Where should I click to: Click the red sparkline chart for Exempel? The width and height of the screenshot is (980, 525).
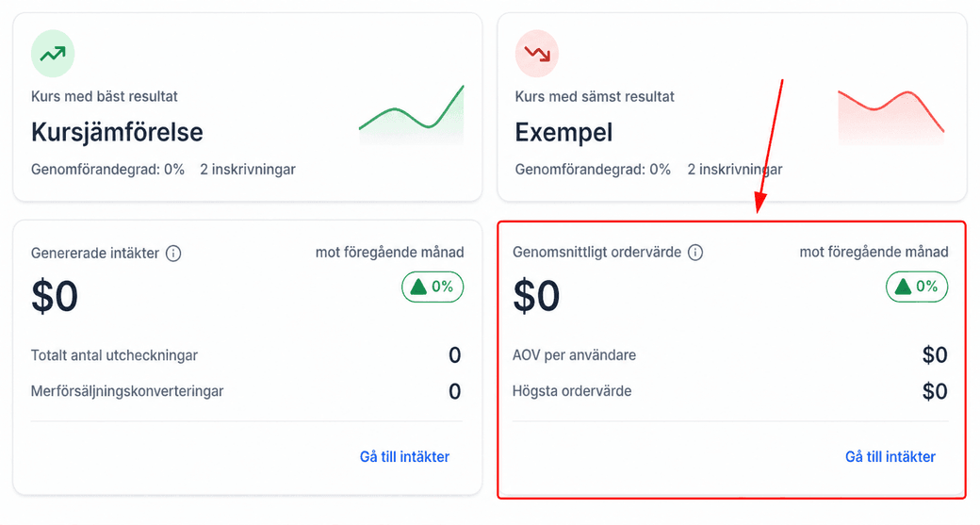point(891,118)
